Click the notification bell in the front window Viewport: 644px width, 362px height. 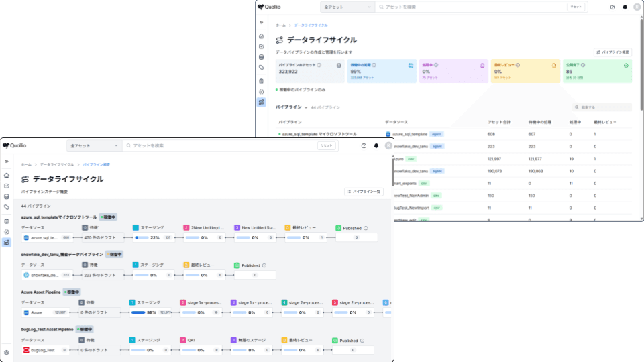point(376,145)
